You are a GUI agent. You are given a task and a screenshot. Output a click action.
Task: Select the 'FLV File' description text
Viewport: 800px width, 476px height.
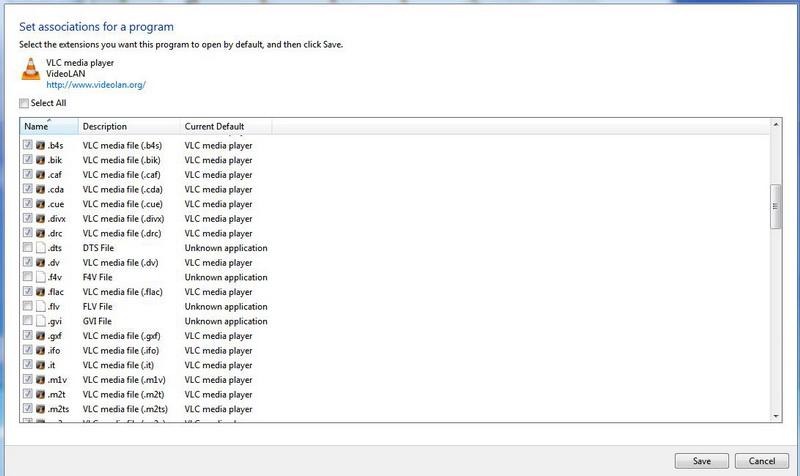[97, 307]
